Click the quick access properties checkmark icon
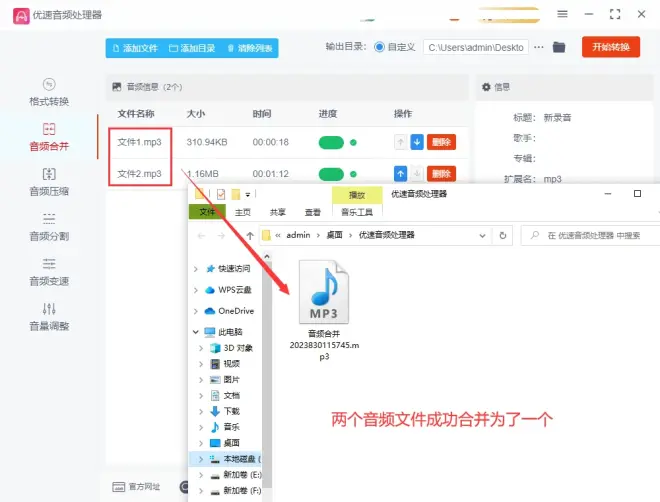660x502 pixels. coord(221,194)
